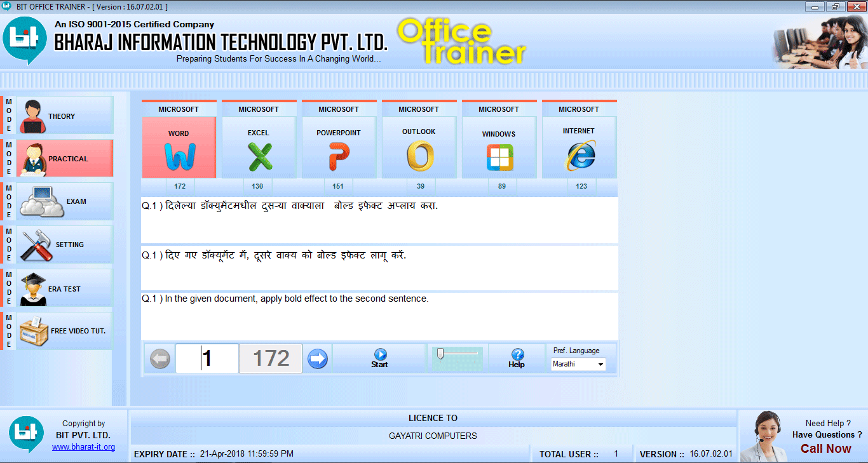This screenshot has width=868, height=463.
Task: Click the Internet question count 123
Action: tap(581, 186)
